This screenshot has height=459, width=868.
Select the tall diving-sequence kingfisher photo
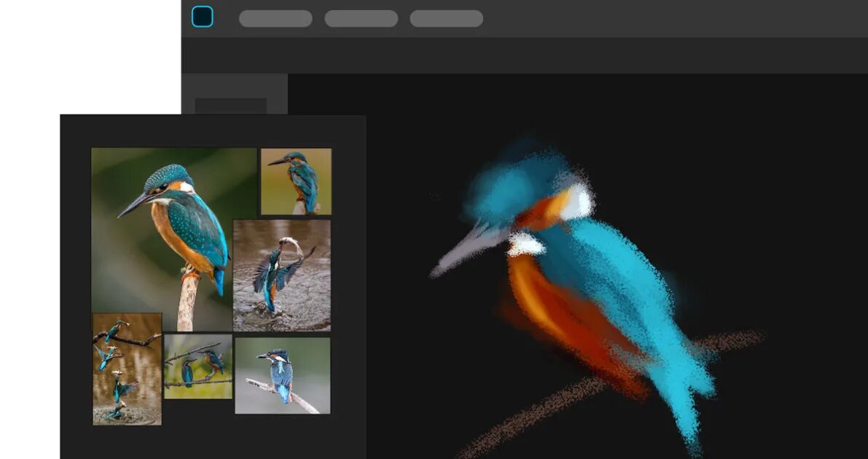click(x=127, y=369)
